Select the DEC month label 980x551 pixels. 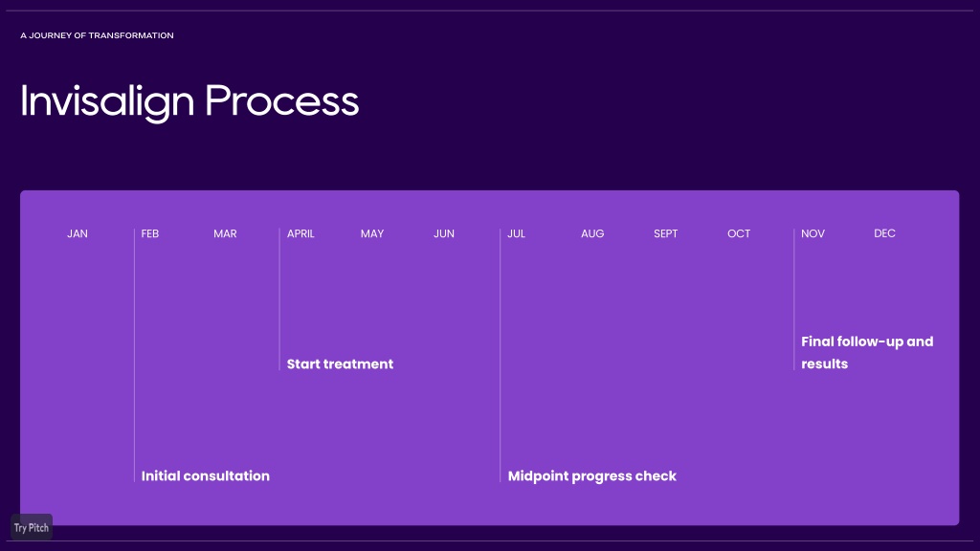tap(884, 233)
